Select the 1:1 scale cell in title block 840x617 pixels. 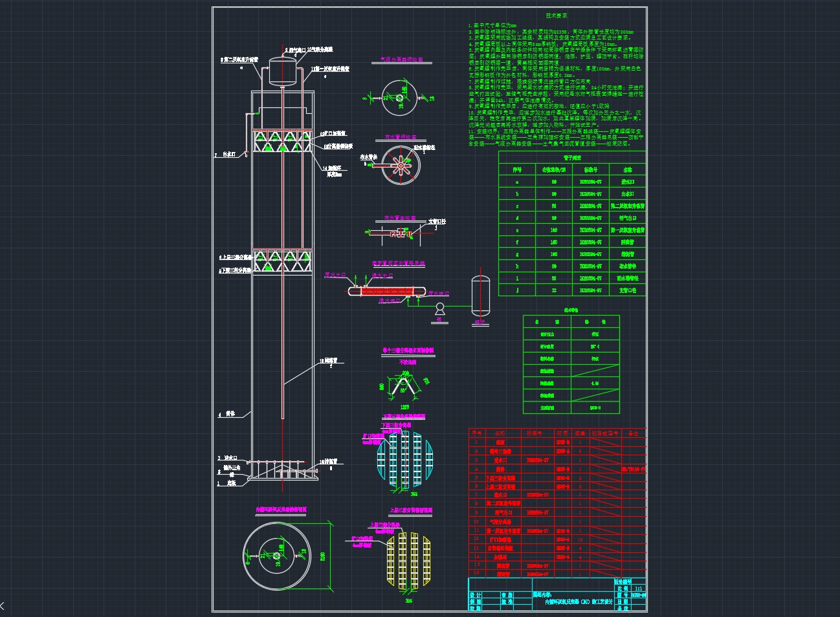pos(639,589)
